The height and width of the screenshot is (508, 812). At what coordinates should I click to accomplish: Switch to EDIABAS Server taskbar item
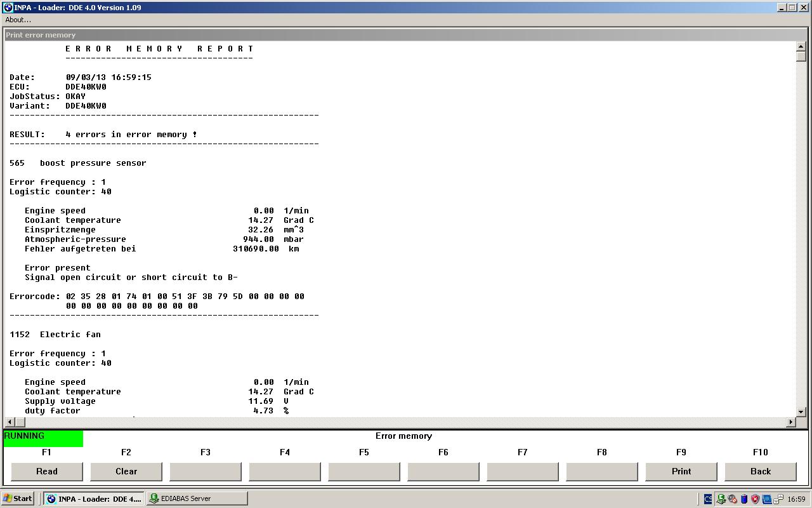pyautogui.click(x=197, y=498)
